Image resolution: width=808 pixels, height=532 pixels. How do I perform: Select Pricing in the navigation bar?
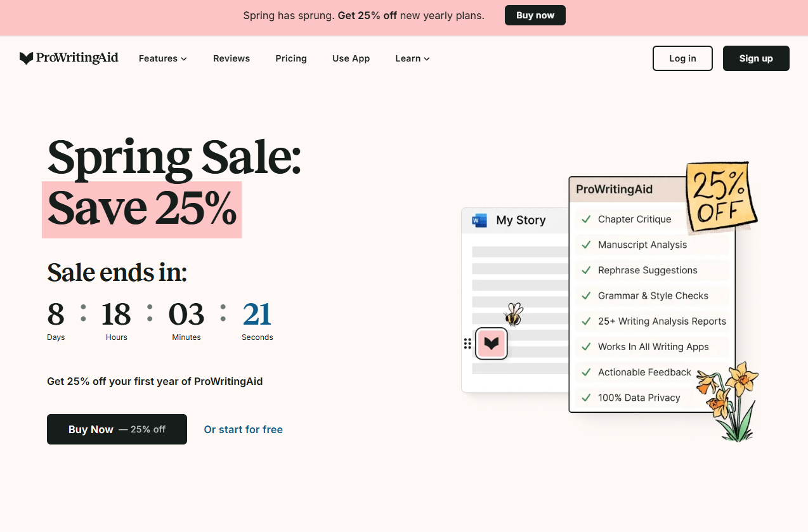pyautogui.click(x=291, y=58)
